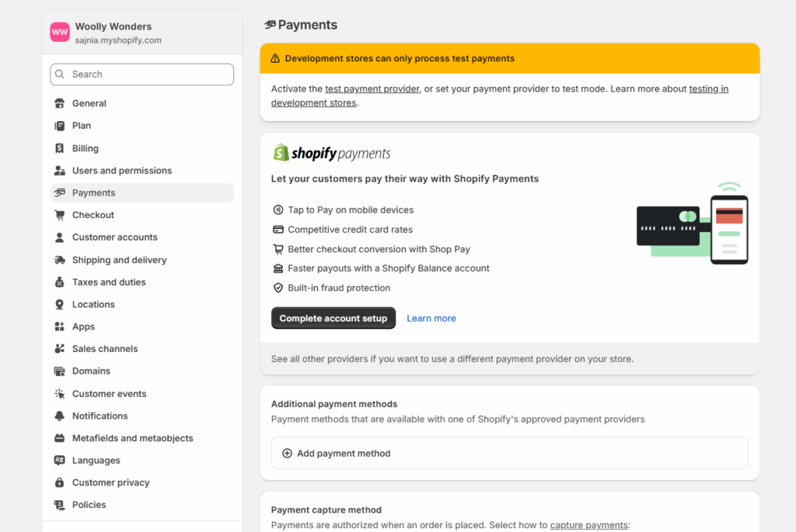The height and width of the screenshot is (532, 796).
Task: Click the Billing dollar icon in sidebar
Action: click(60, 148)
